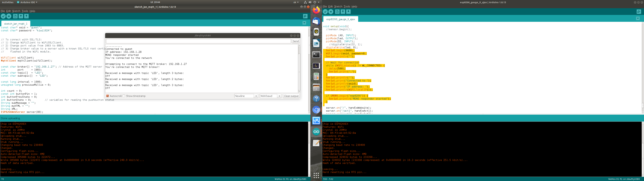Click the New sketch icon in the right window

(337, 12)
